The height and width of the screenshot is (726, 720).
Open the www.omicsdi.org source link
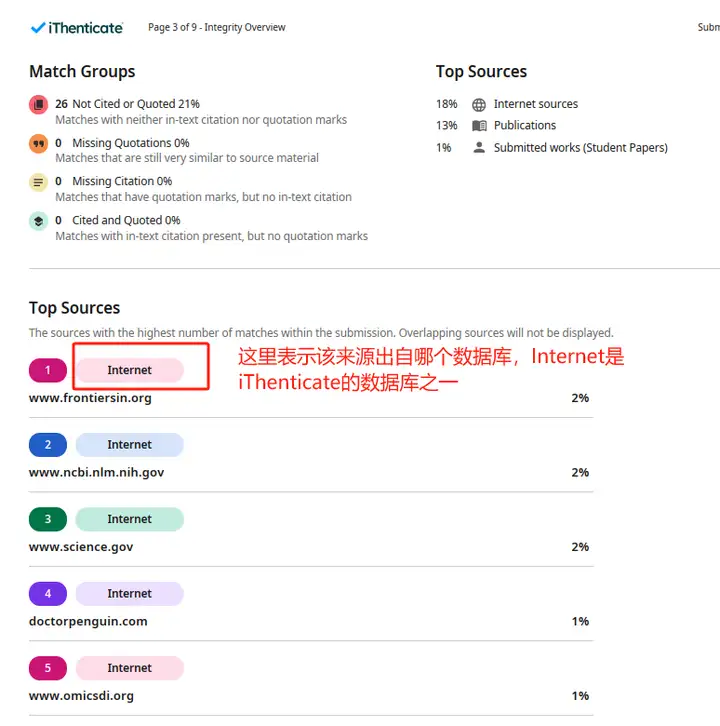tap(81, 696)
